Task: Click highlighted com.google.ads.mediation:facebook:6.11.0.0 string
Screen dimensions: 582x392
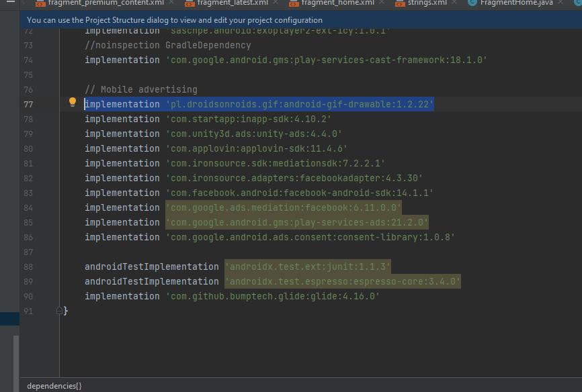Action: [x=284, y=207]
